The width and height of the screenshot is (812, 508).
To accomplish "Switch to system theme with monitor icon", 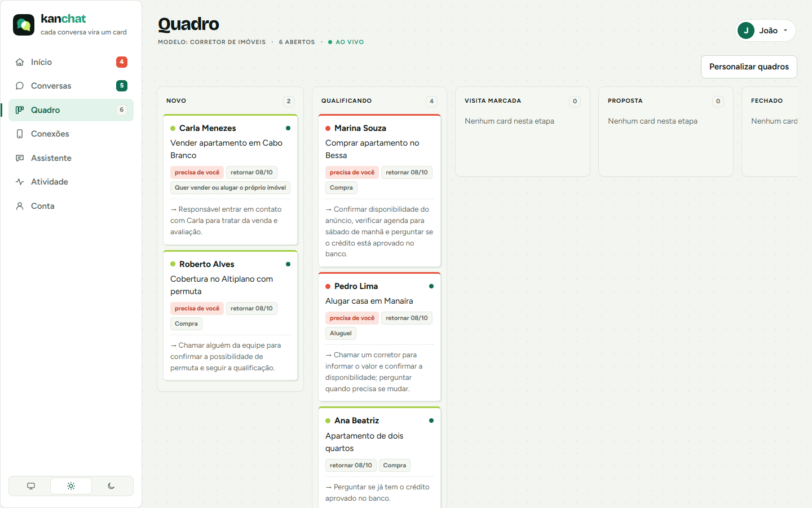I will click(x=31, y=486).
